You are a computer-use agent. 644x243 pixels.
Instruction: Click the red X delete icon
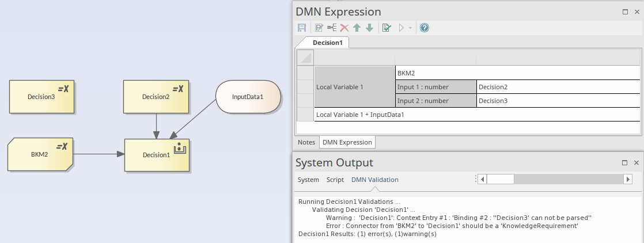point(344,28)
